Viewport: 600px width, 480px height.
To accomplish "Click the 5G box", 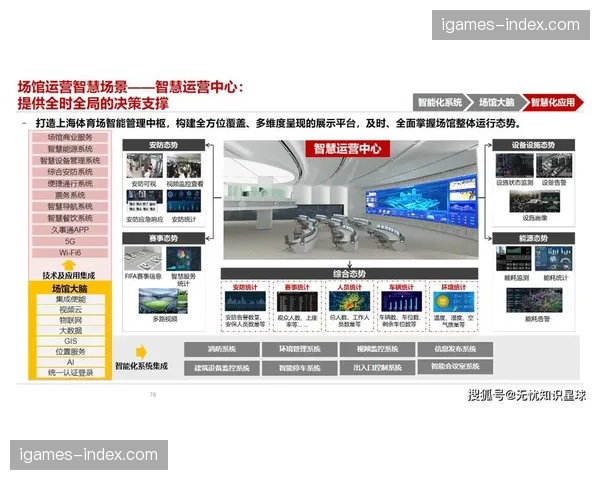I will click(70, 242).
